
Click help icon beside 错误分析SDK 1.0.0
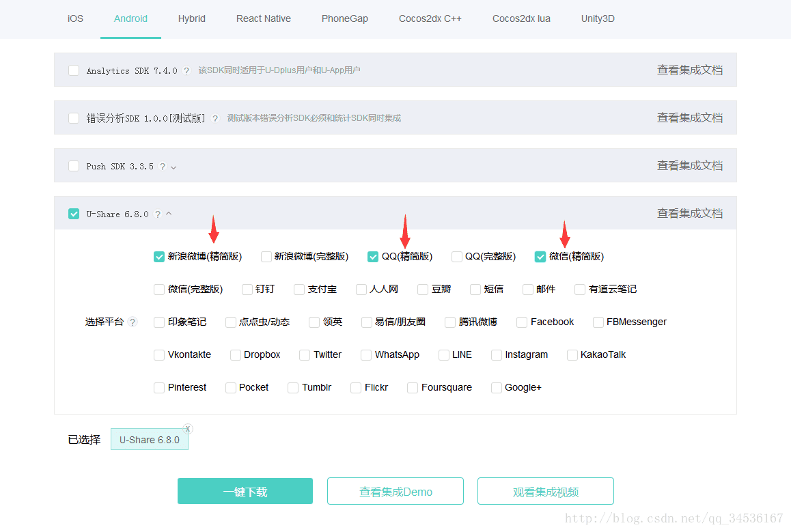[215, 119]
